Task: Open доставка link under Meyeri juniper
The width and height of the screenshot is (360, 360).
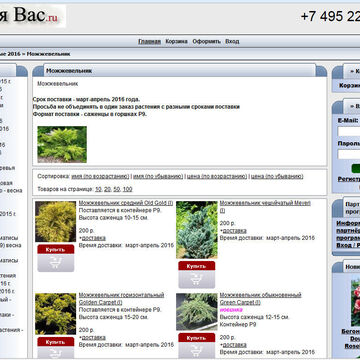Action: pyautogui.click(x=235, y=231)
